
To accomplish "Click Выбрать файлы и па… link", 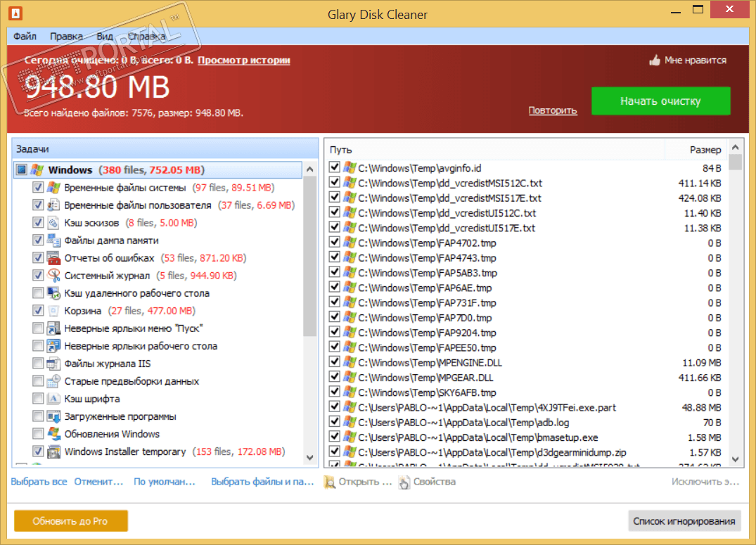I will click(262, 481).
